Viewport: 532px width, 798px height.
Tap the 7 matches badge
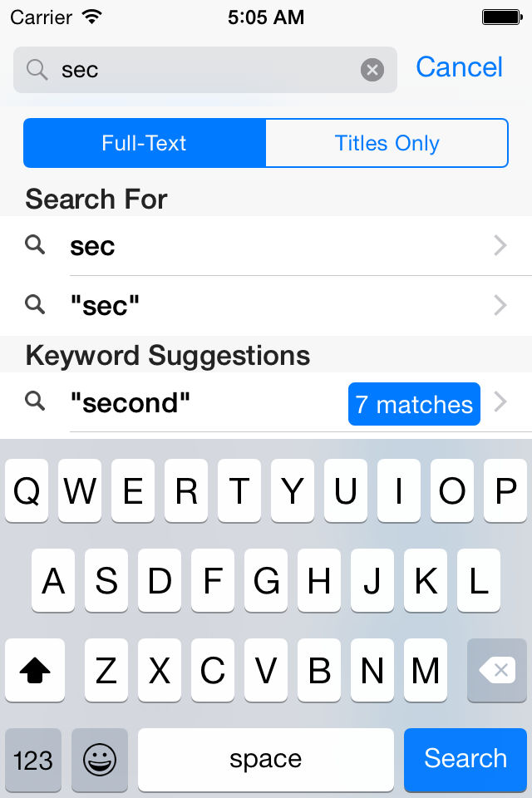coord(414,404)
